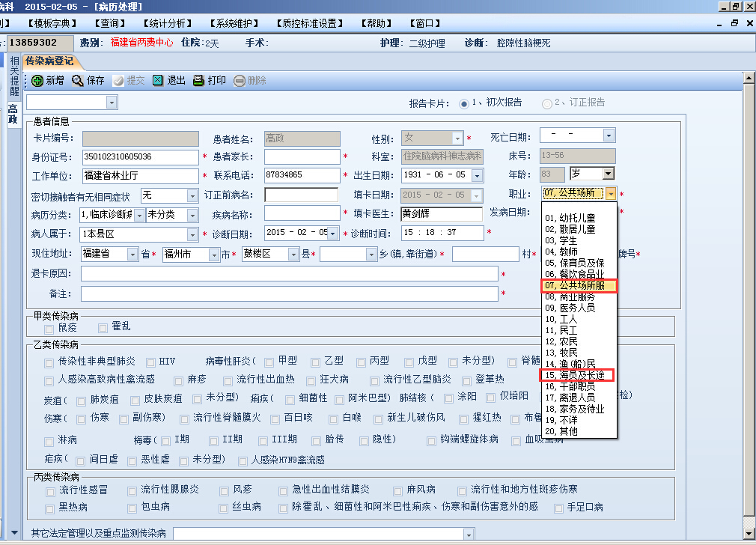Select 03, 学生 in occupation list
Image resolution: width=756 pixels, height=545 pixels.
pos(579,240)
